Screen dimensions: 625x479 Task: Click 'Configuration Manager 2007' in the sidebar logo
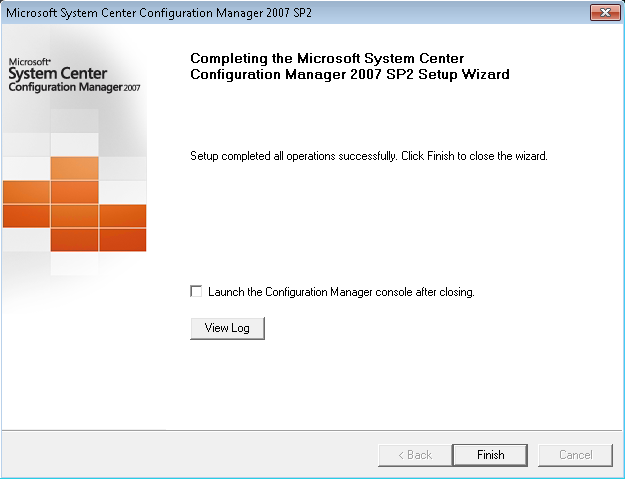(74, 87)
